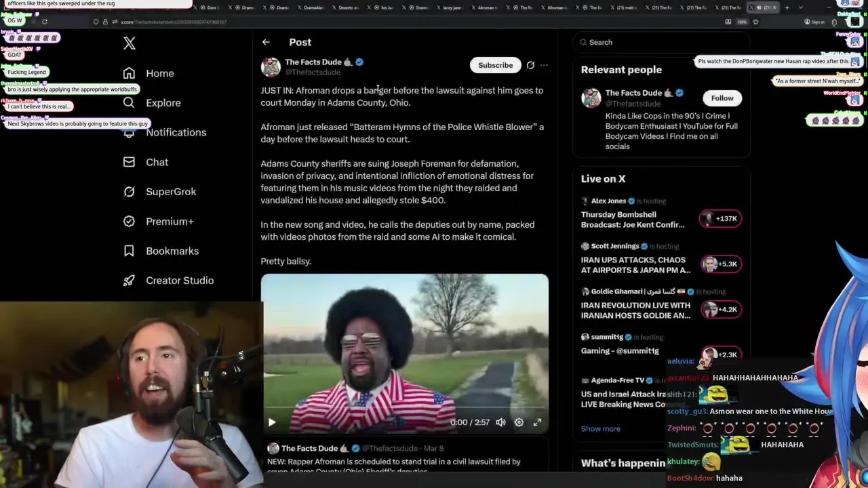868x488 pixels.
Task: Play the Afroman video
Action: tap(272, 422)
